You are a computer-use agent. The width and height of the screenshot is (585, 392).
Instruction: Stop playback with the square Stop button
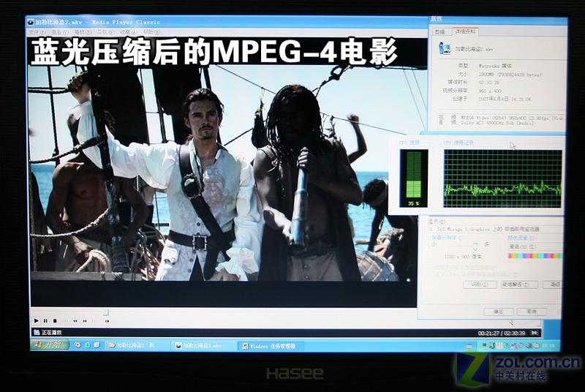55,321
